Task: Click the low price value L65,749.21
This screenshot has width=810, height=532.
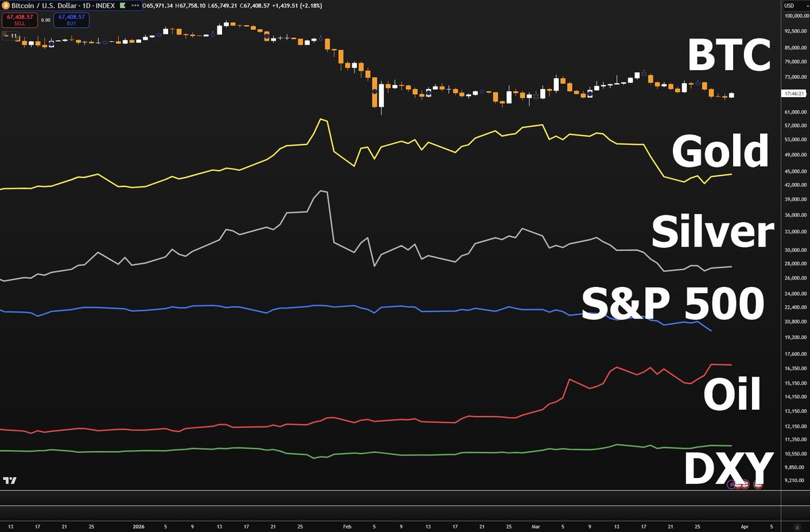Action: pos(223,5)
